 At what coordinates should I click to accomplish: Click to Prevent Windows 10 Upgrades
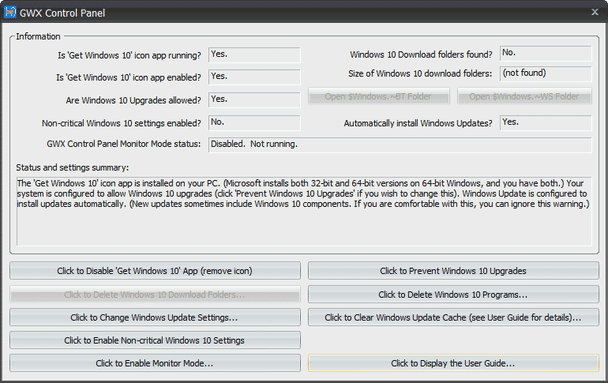pyautogui.click(x=453, y=271)
